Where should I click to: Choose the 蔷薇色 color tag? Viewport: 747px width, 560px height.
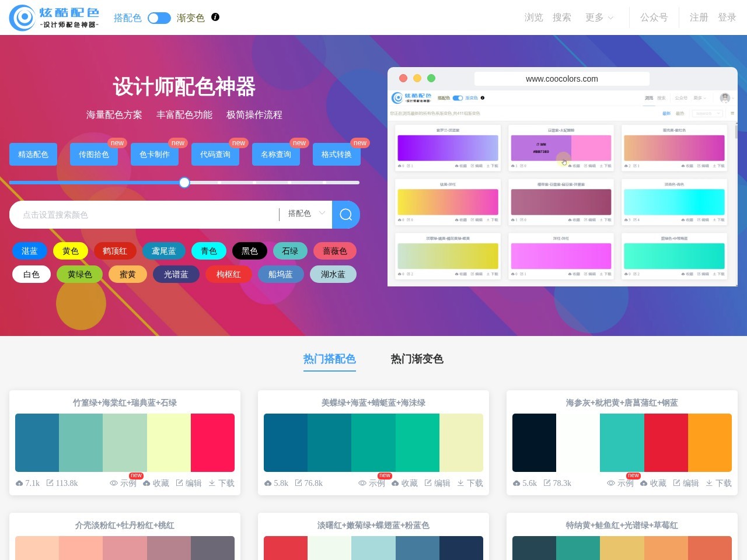(335, 251)
